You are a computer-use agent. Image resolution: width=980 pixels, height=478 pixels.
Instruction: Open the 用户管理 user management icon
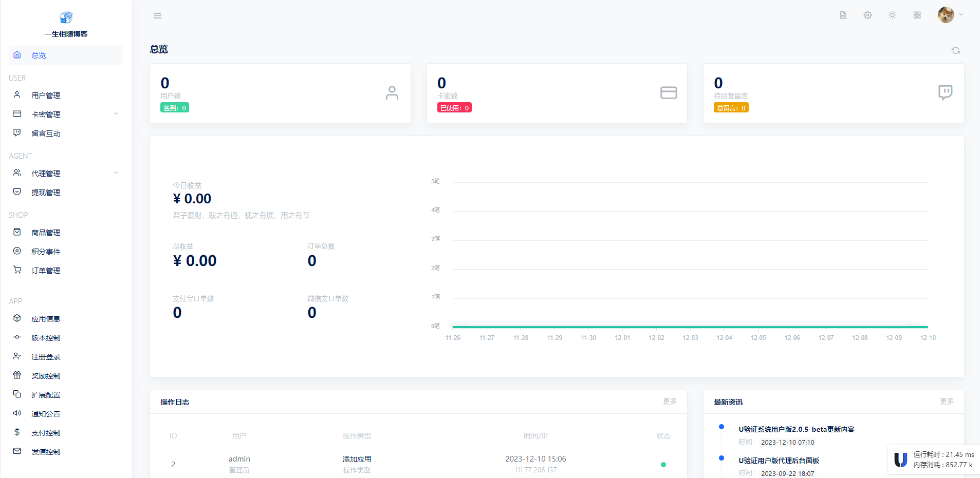tap(16, 95)
